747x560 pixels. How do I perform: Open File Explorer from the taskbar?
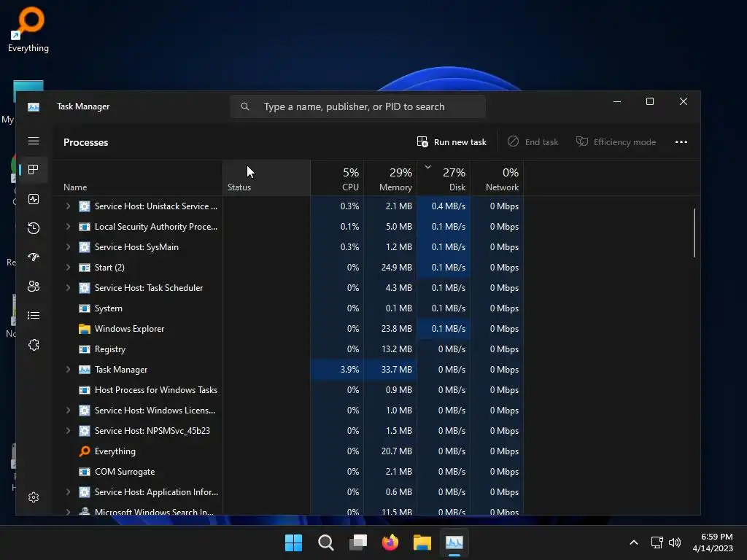click(422, 542)
